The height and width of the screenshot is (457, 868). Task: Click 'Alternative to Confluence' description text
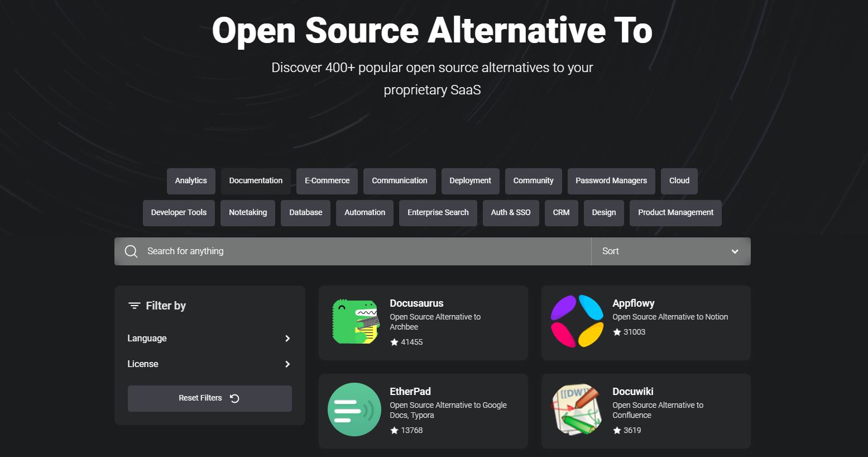pos(658,410)
